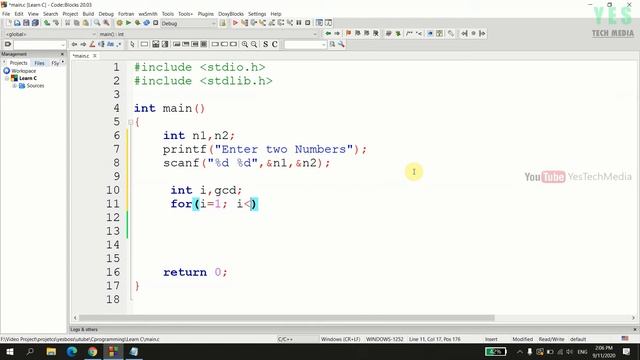This screenshot has height=360, width=640.
Task: Open the File menu
Action: (x=6, y=14)
